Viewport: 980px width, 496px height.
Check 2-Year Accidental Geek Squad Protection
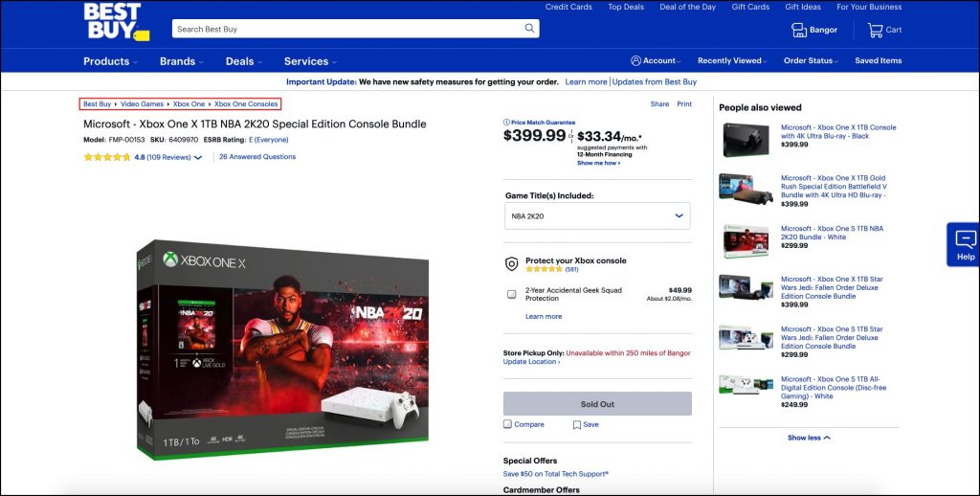click(511, 294)
